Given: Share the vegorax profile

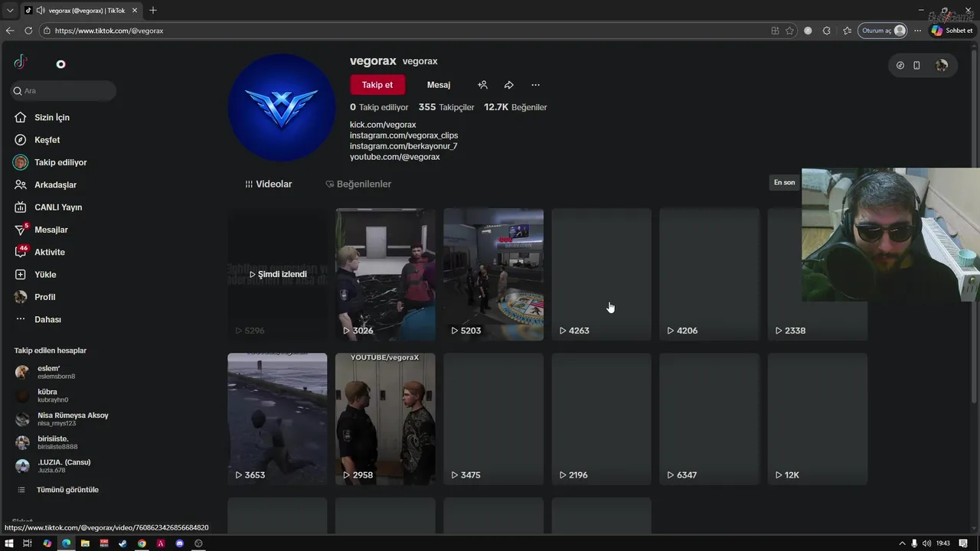Looking at the screenshot, I should [x=508, y=85].
